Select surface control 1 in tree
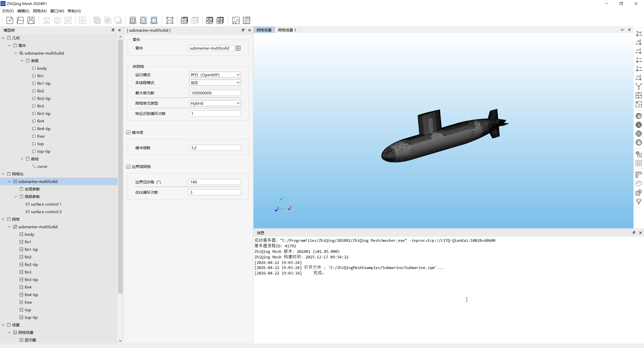The width and height of the screenshot is (644, 348). coord(46,204)
